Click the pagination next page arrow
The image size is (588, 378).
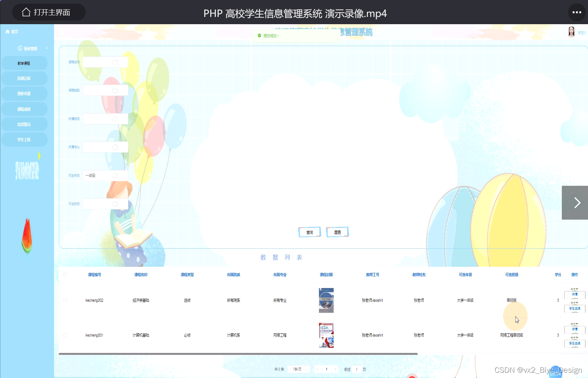pos(335,369)
